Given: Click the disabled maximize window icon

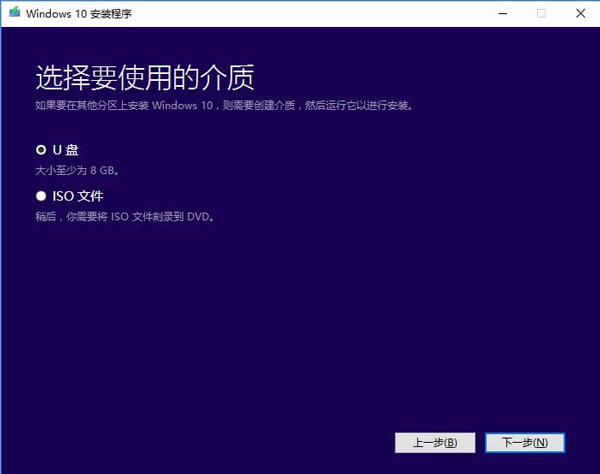Looking at the screenshot, I should (x=541, y=13).
